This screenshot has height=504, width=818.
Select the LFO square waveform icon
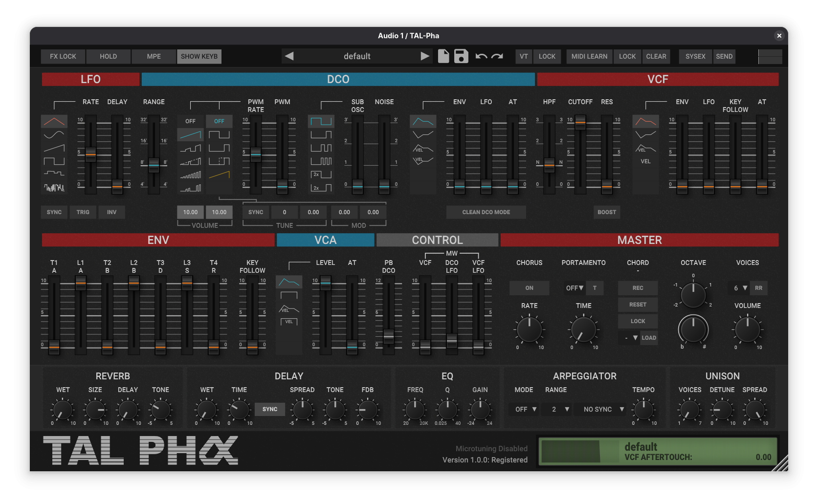(54, 161)
